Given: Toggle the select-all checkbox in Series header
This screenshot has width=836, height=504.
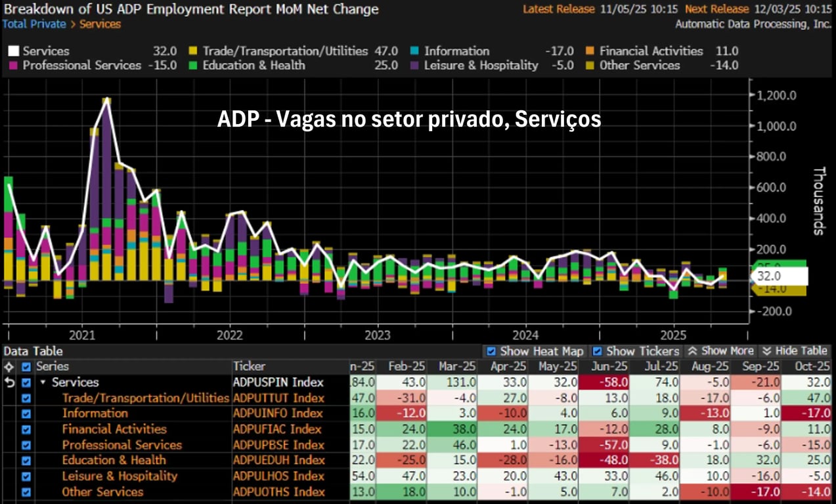Looking at the screenshot, I should coord(26,367).
